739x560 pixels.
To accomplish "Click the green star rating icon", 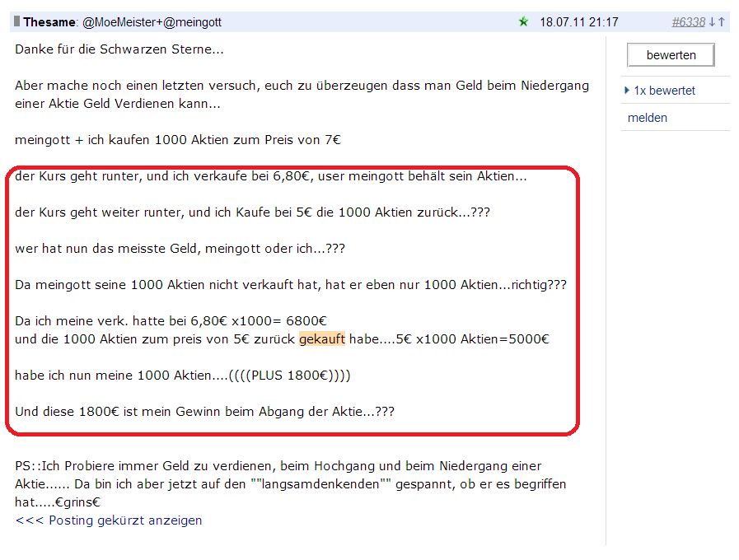I will pos(524,21).
